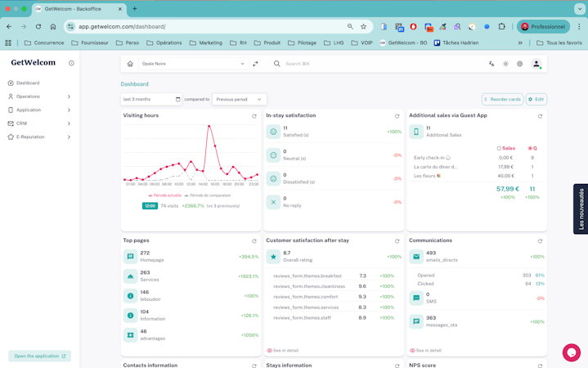Click Open the application button

click(40, 356)
